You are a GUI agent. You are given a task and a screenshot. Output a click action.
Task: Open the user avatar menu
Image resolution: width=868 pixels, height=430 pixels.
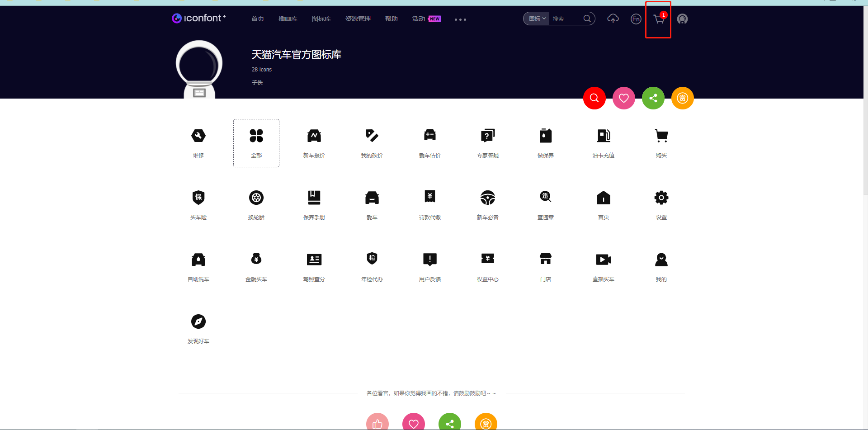(682, 19)
